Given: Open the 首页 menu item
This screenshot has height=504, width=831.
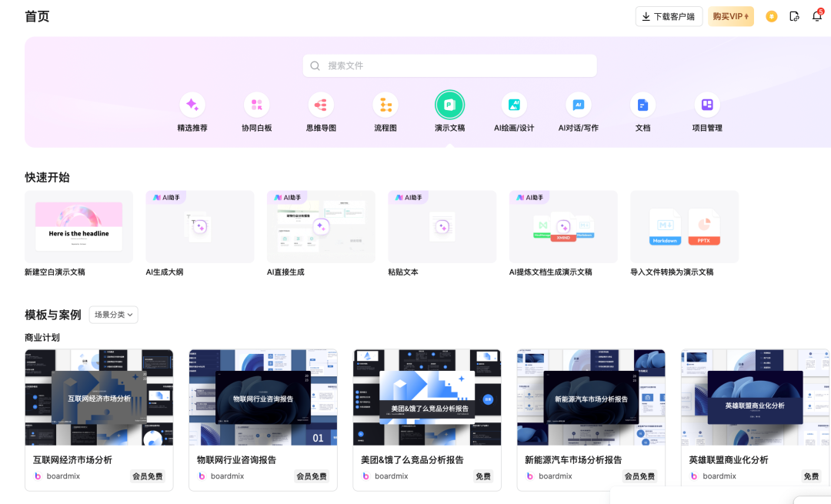Looking at the screenshot, I should tap(35, 15).
